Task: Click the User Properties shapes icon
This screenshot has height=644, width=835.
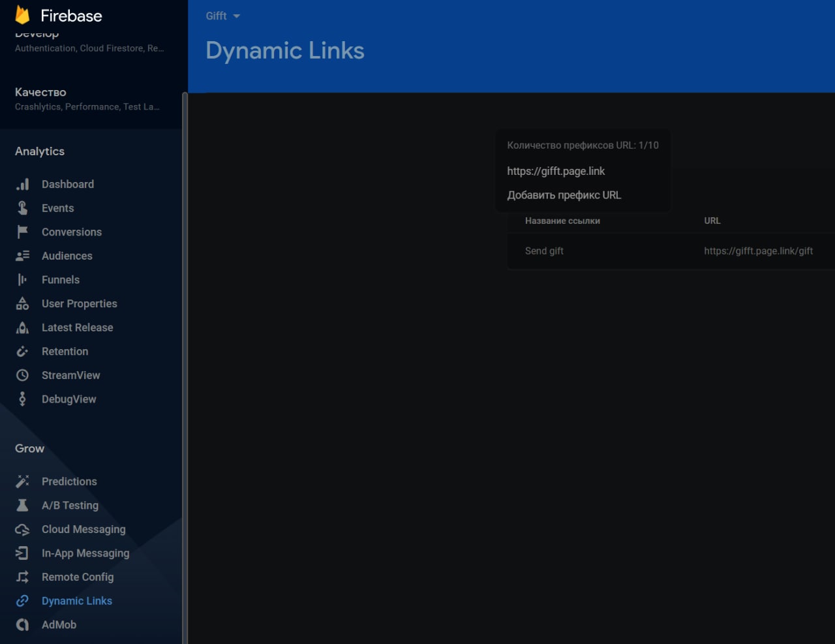Action: 22,303
